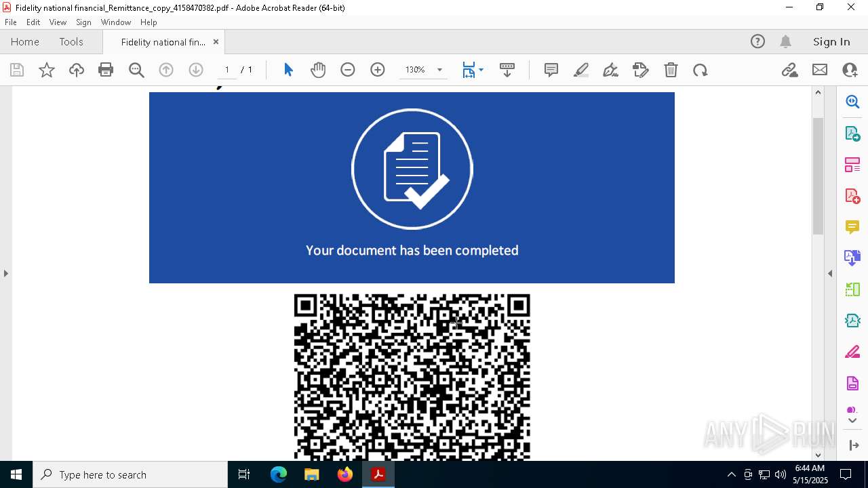Image resolution: width=868 pixels, height=488 pixels.
Task: Expand the left navigation pane
Action: pyautogui.click(x=5, y=273)
